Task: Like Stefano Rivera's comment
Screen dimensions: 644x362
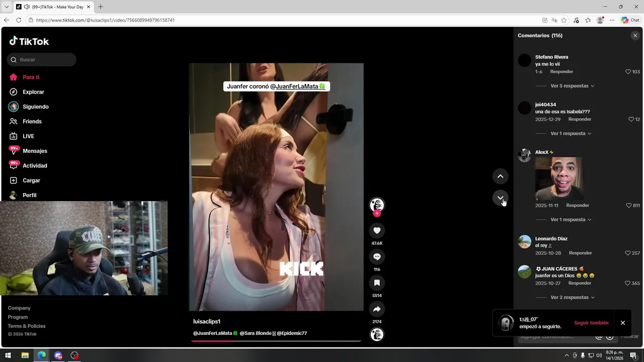Action: tap(628, 72)
